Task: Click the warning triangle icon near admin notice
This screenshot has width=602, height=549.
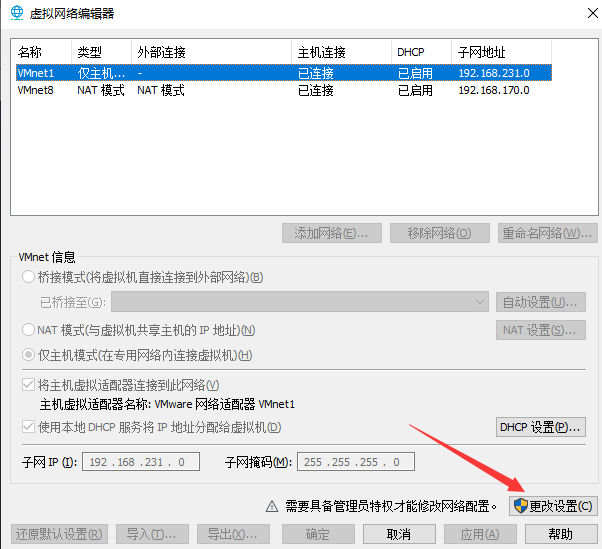Action: point(269,506)
